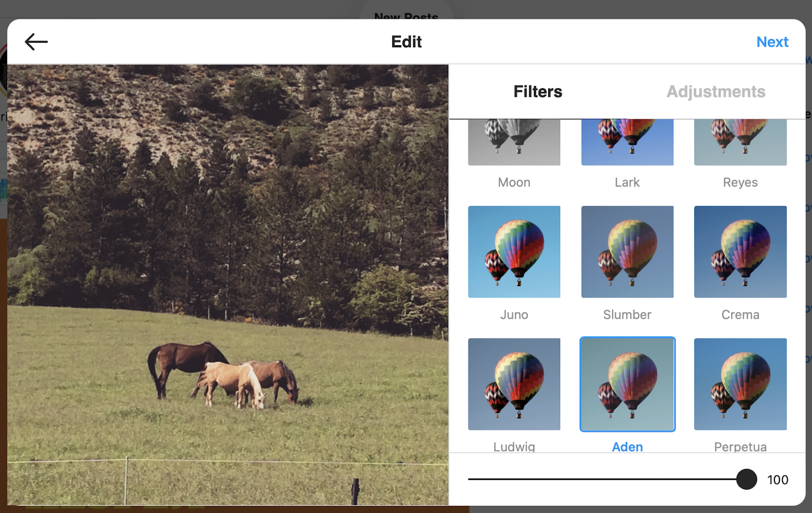The width and height of the screenshot is (812, 513).
Task: Apply the Lark filter thumbnail
Action: (627, 143)
